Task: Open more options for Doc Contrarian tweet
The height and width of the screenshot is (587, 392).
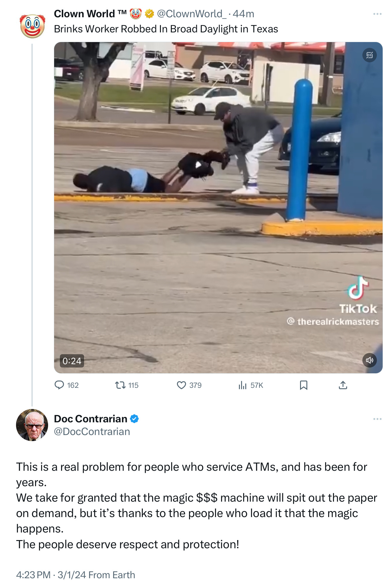Action: [377, 419]
